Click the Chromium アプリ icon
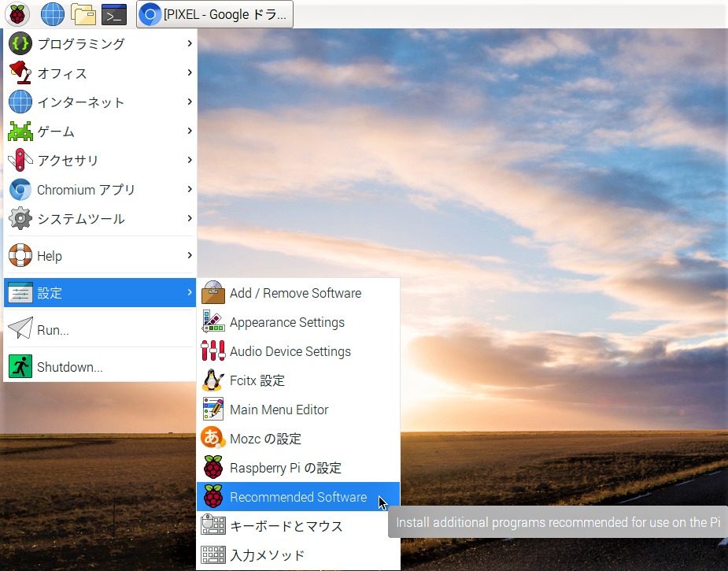 click(x=20, y=190)
